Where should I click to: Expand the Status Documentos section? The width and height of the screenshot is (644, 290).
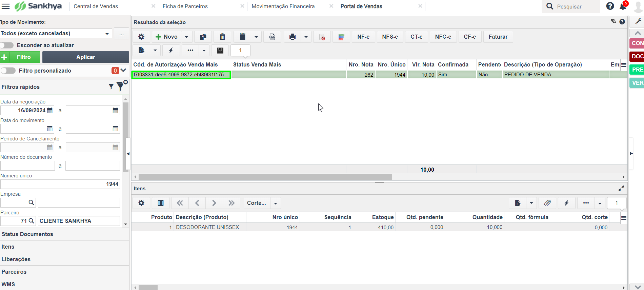point(64,234)
